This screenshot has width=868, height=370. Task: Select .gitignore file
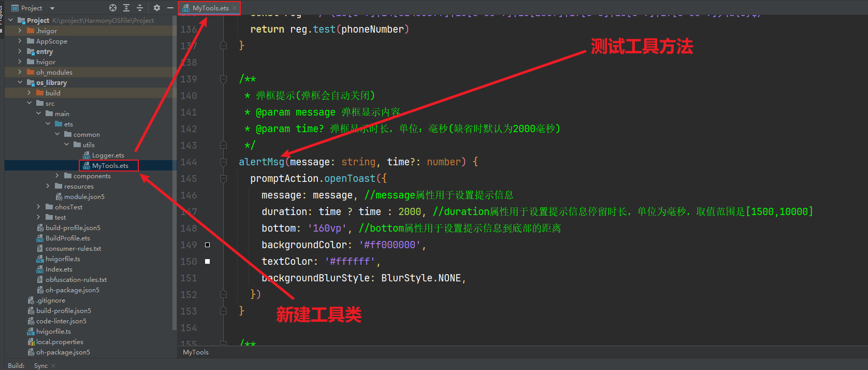[x=51, y=301]
